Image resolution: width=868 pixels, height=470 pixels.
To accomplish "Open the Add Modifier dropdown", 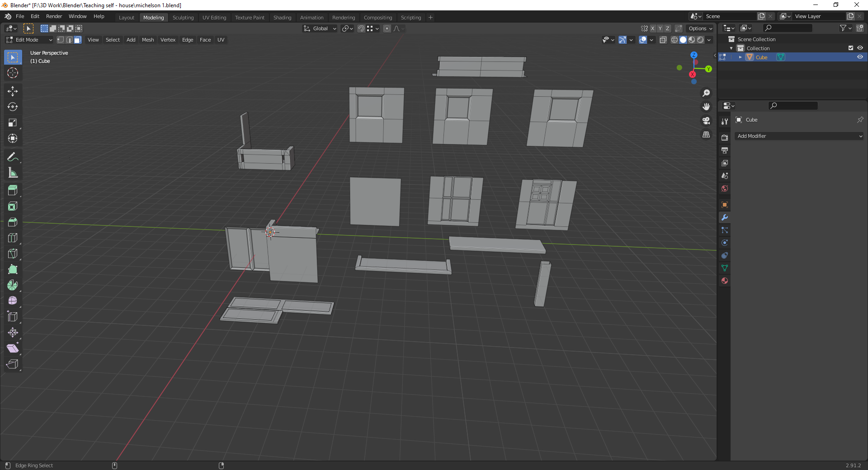I will [799, 136].
